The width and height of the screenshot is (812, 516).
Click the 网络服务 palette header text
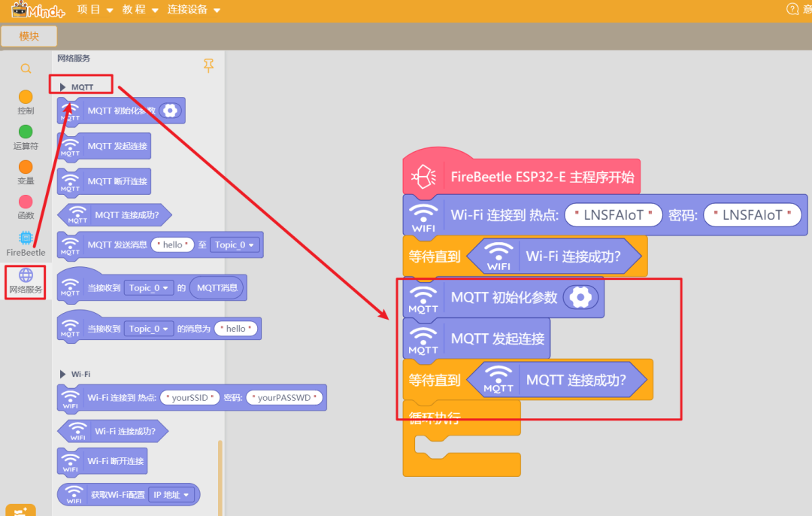(74, 58)
